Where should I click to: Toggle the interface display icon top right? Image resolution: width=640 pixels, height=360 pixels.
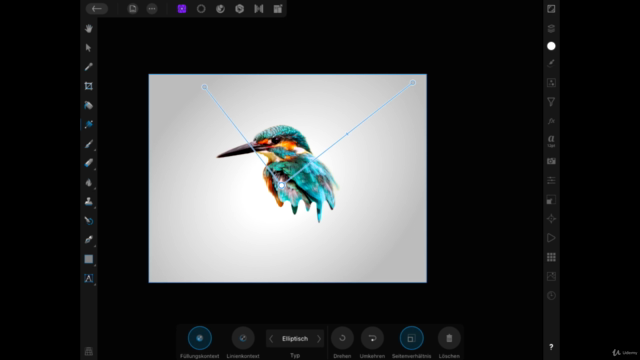tap(551, 9)
